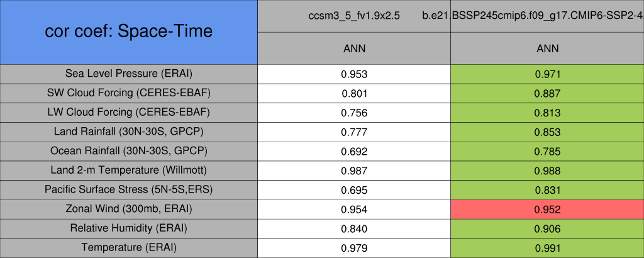This screenshot has width=644, height=258.
Task: Choose the Ocean Rainfall (30N-30S, GPCP) row
Action: point(128,151)
